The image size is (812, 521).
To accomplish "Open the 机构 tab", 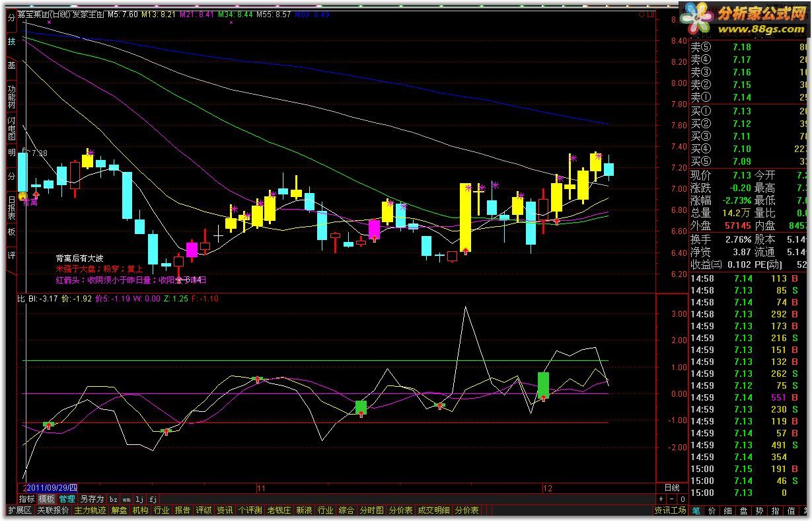I will pos(140,510).
